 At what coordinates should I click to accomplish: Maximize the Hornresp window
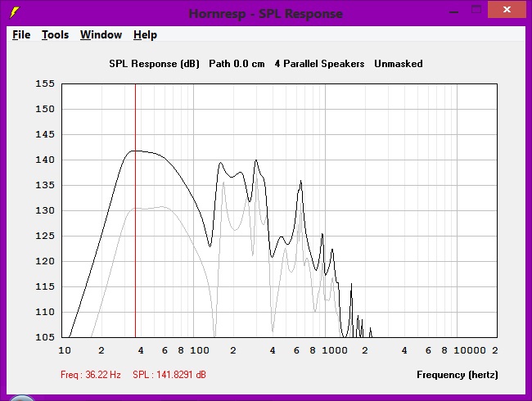476,10
